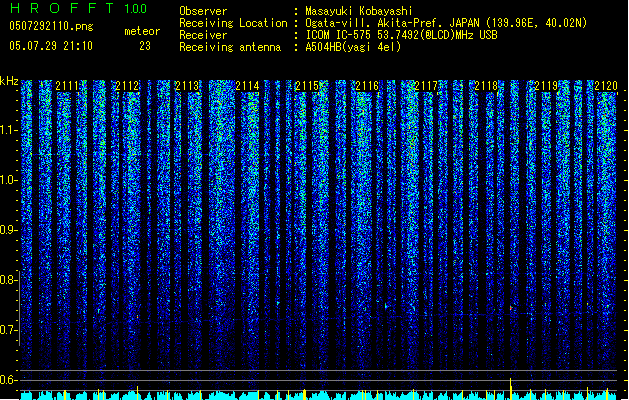Click the meteor count value 23
This screenshot has width=629, height=400.
(145, 46)
